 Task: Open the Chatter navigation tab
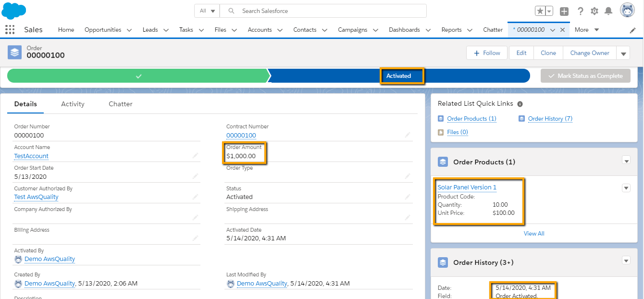tap(493, 30)
